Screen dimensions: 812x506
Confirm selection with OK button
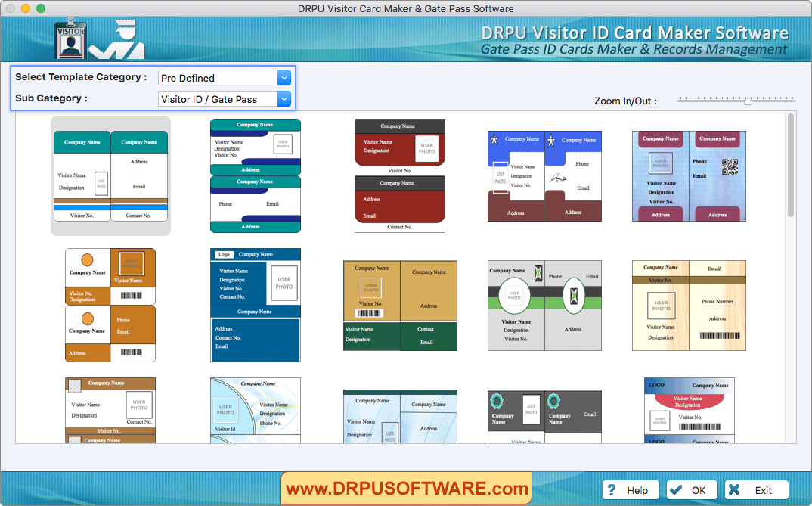[691, 490]
